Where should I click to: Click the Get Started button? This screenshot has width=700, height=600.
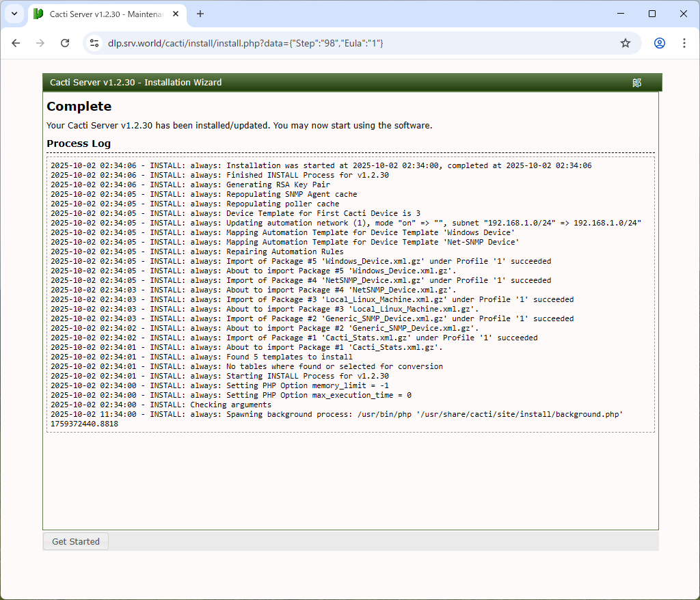[x=76, y=541]
